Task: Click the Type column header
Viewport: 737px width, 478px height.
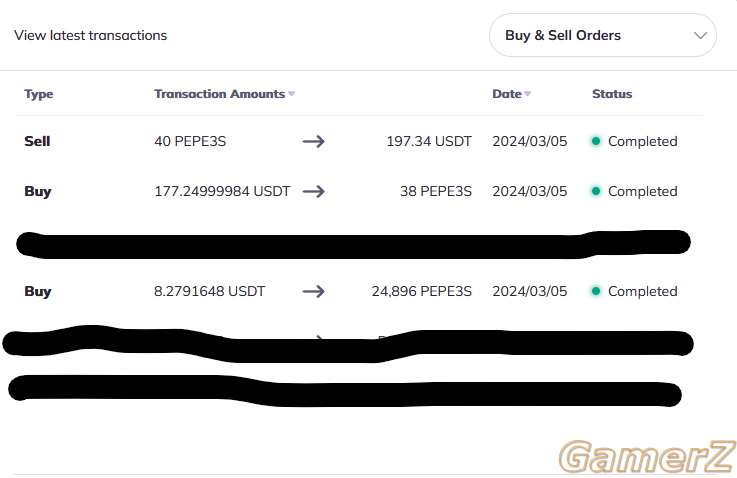Action: pyautogui.click(x=39, y=94)
